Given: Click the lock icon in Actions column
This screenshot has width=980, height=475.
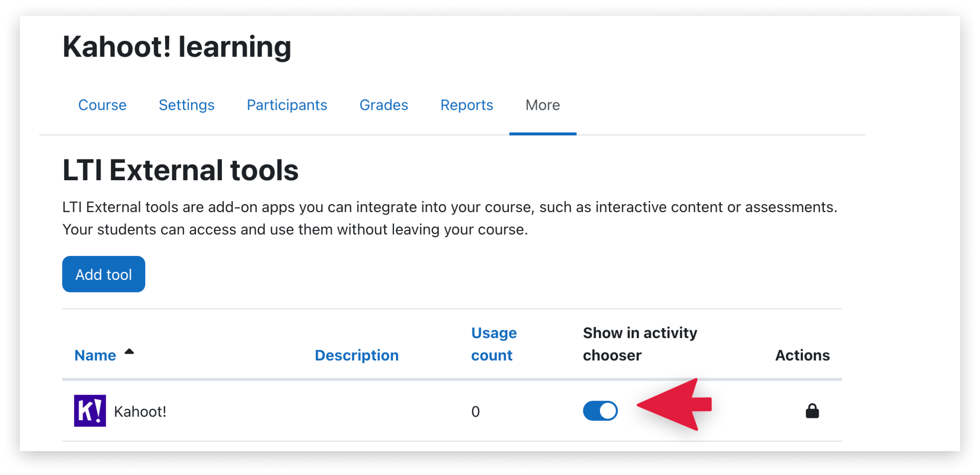Looking at the screenshot, I should click(x=812, y=411).
